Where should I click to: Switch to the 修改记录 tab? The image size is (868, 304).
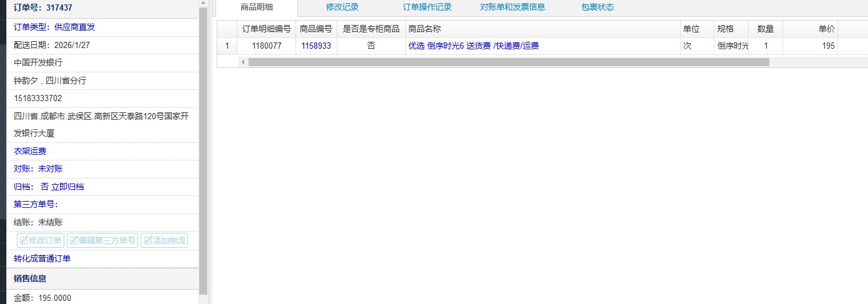tap(342, 7)
